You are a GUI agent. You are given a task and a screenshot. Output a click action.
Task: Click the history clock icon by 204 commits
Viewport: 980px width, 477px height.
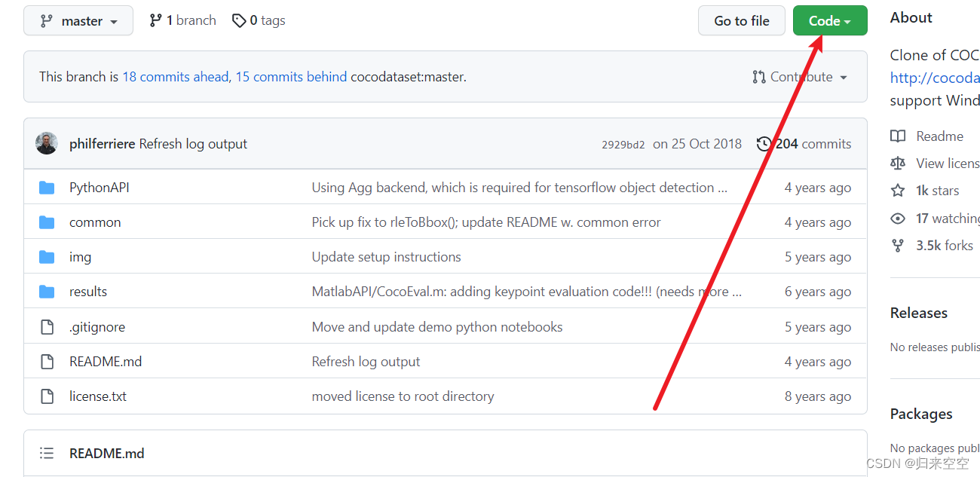click(764, 144)
